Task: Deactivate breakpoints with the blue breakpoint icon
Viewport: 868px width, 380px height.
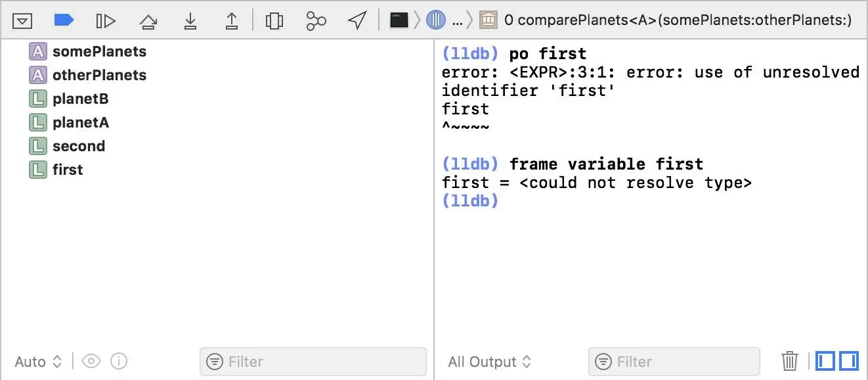Action: tap(64, 21)
